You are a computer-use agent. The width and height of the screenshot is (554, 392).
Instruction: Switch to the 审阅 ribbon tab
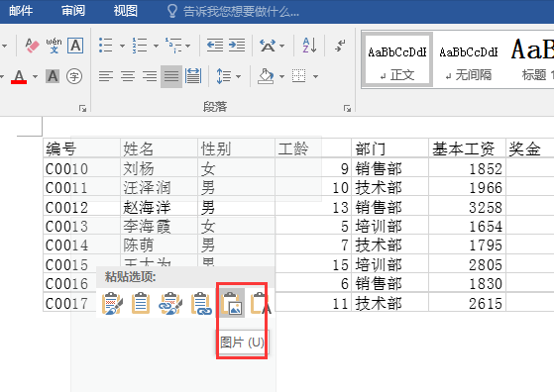pyautogui.click(x=73, y=11)
